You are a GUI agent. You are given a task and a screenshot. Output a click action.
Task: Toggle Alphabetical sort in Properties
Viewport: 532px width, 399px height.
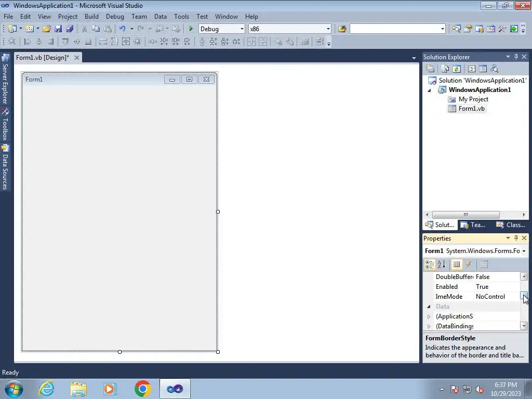point(442,264)
